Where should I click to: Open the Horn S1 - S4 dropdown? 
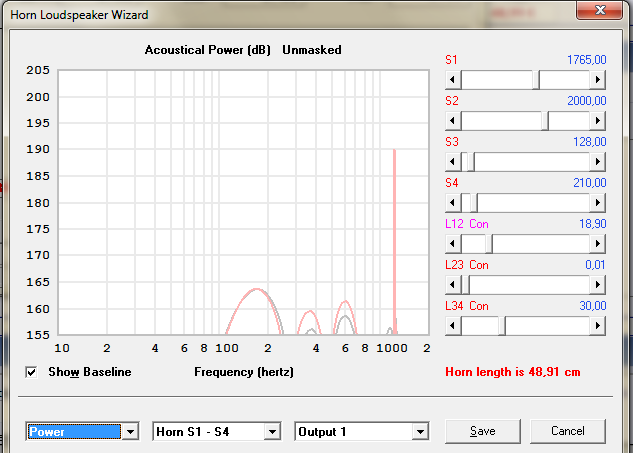[x=272, y=432]
